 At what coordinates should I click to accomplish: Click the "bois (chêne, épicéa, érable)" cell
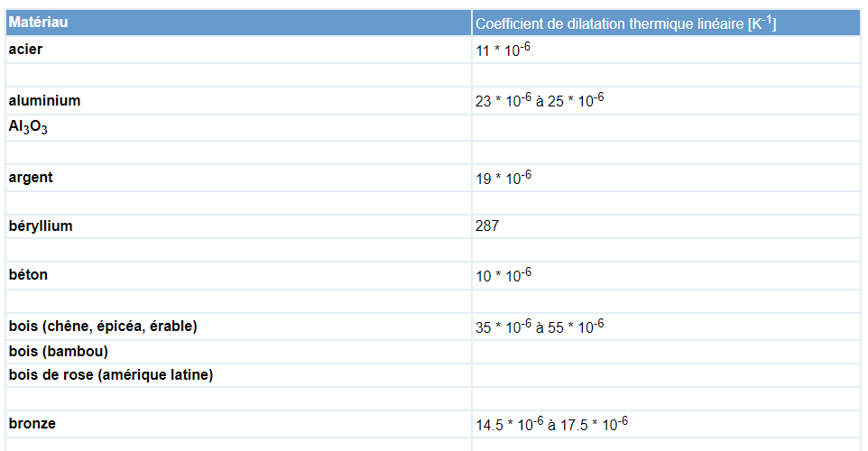[x=103, y=326]
